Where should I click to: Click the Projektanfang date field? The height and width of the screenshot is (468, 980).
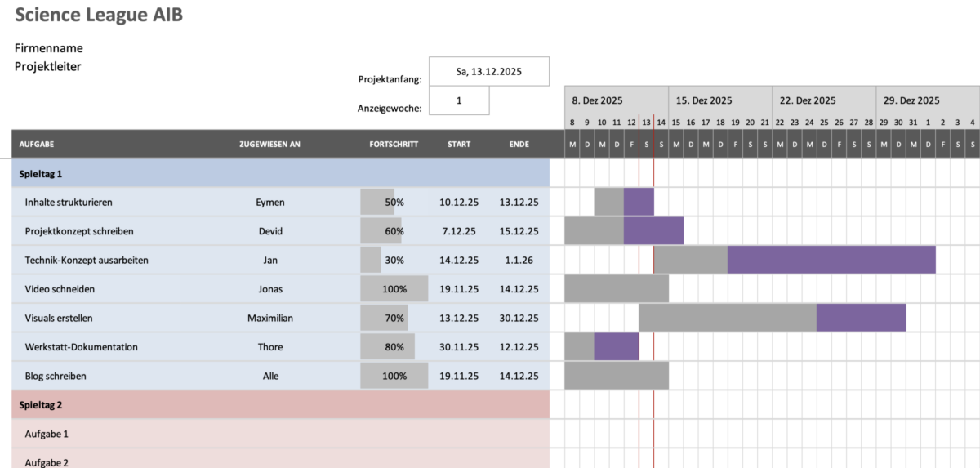pos(488,71)
